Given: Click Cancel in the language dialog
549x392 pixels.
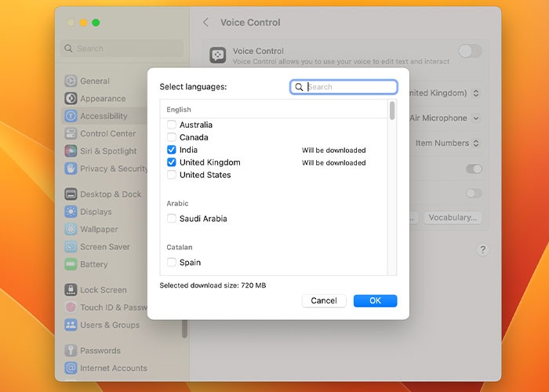Looking at the screenshot, I should click(324, 300).
